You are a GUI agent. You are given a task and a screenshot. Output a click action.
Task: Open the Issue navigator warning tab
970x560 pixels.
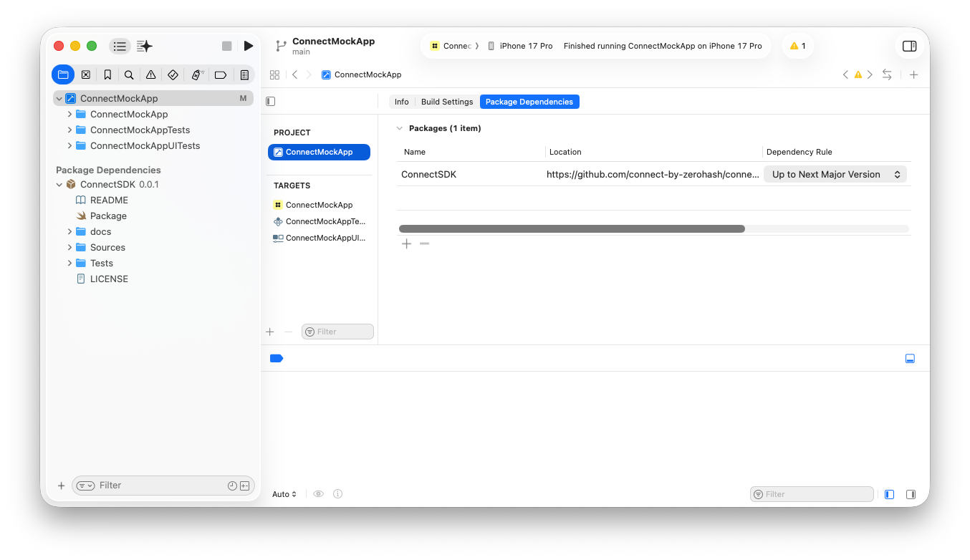tap(150, 74)
